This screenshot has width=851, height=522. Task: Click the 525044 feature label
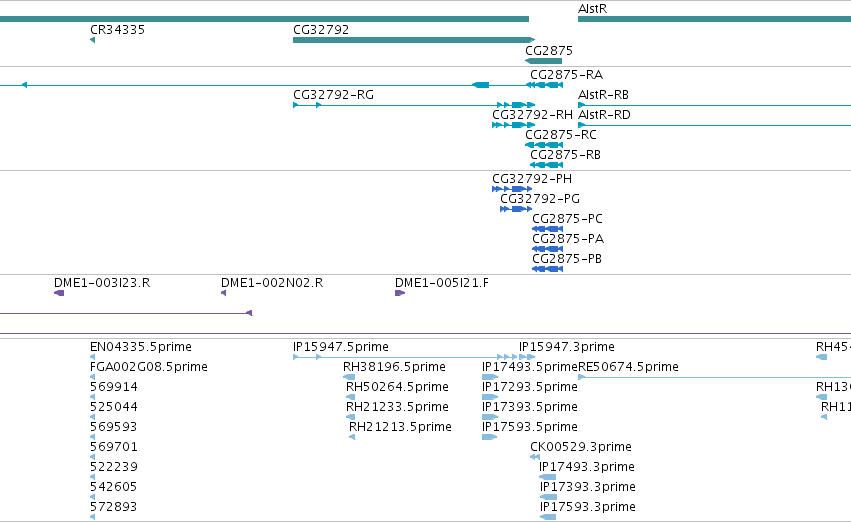(114, 407)
